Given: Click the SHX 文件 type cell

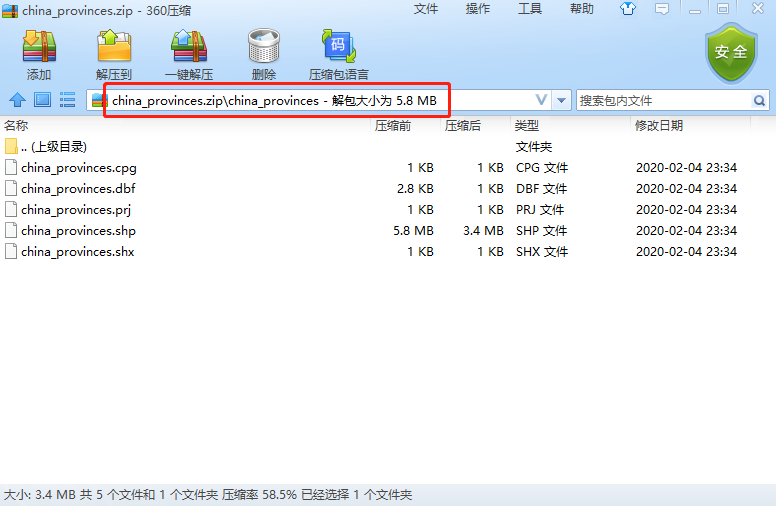Looking at the screenshot, I should click(x=542, y=252).
